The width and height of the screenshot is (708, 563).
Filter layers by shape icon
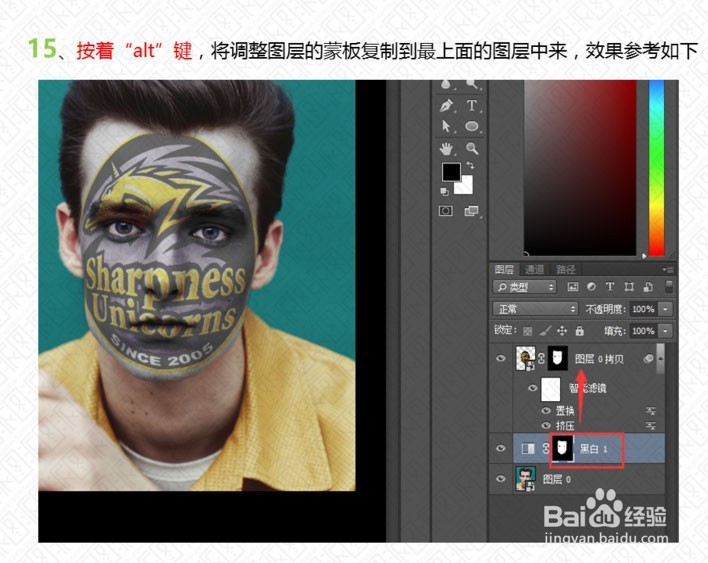[629, 287]
